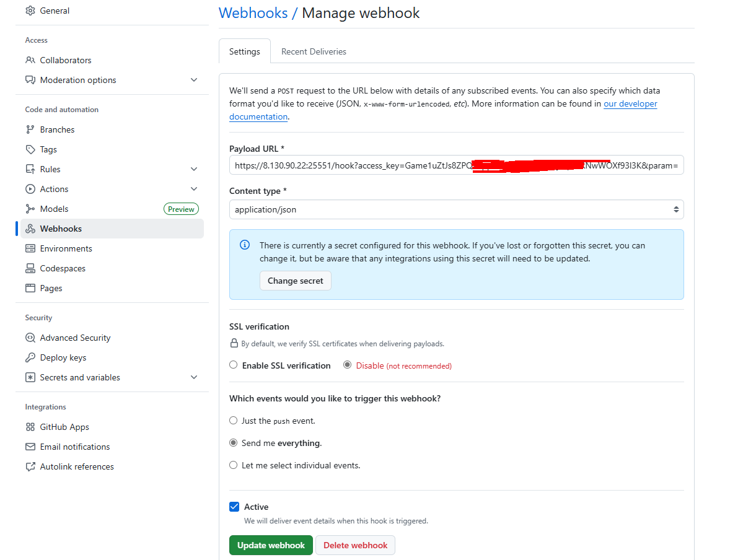Open Webhooks in the sidebar
The width and height of the screenshot is (756, 560).
click(112, 229)
